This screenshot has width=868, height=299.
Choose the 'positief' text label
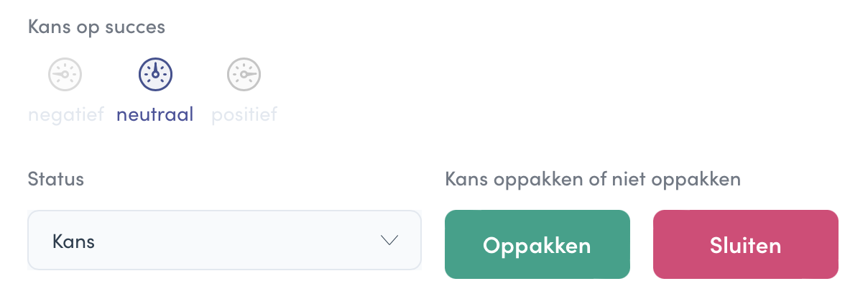(244, 114)
